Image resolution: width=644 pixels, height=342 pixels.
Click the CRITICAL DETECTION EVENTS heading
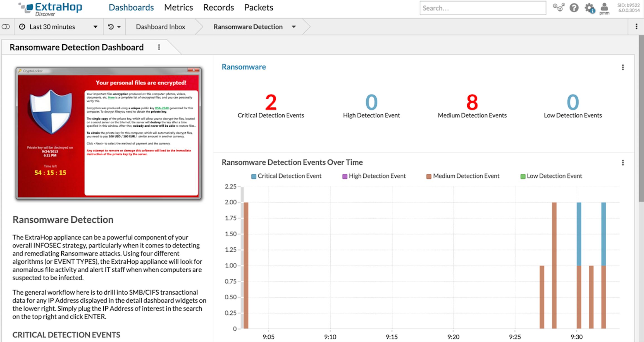click(66, 335)
